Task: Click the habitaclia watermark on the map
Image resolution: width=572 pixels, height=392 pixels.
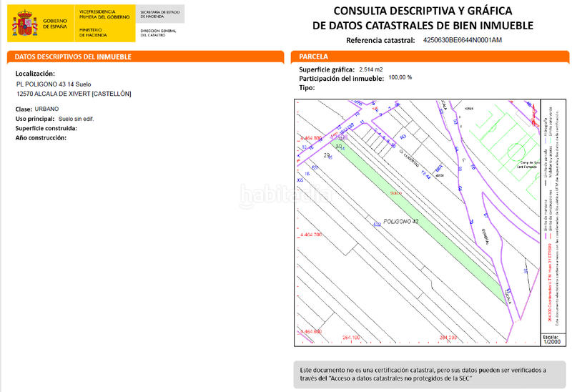Action: (x=285, y=193)
